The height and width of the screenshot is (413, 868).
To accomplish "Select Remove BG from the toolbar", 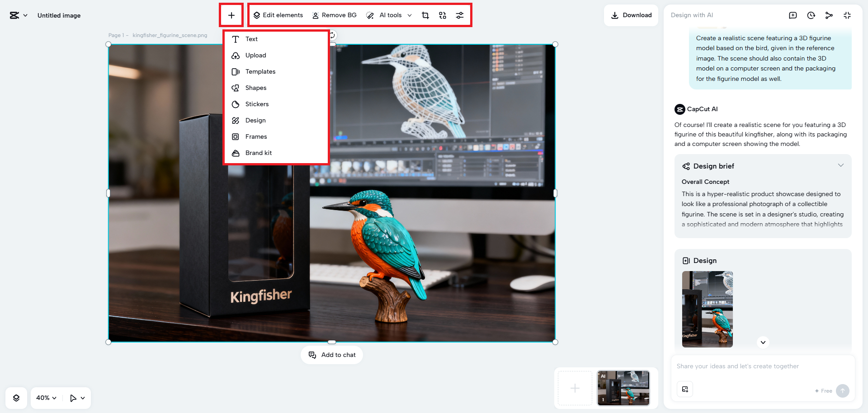I will (x=334, y=15).
